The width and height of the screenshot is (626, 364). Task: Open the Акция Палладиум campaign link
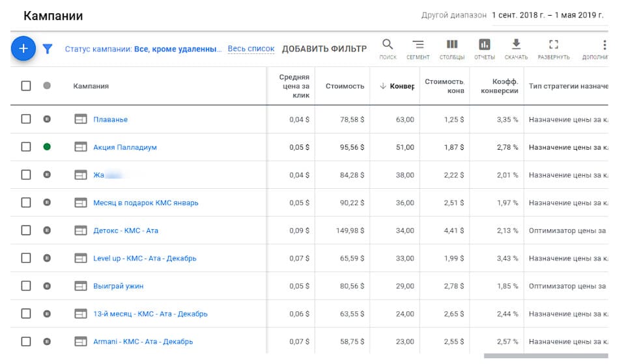point(125,147)
